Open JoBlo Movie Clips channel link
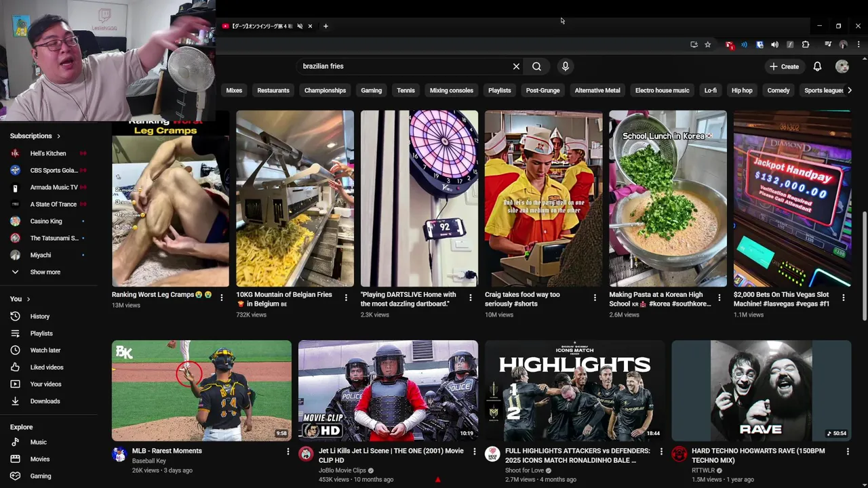 point(342,470)
